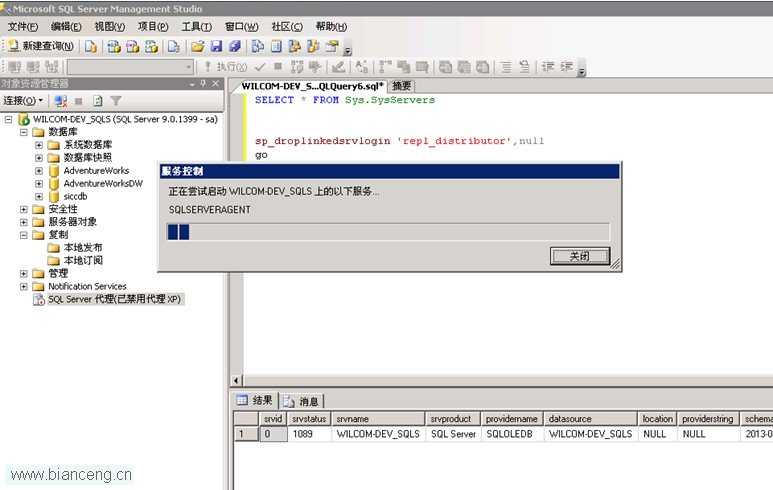Open the 文件(F) menu
Viewport: 773px width, 490px height.
click(23, 27)
